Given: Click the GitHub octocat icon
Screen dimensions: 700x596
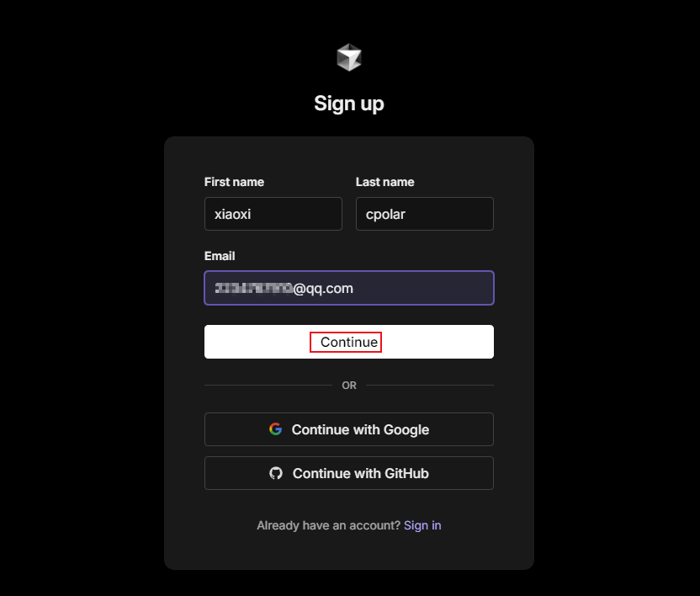Looking at the screenshot, I should click(276, 473).
